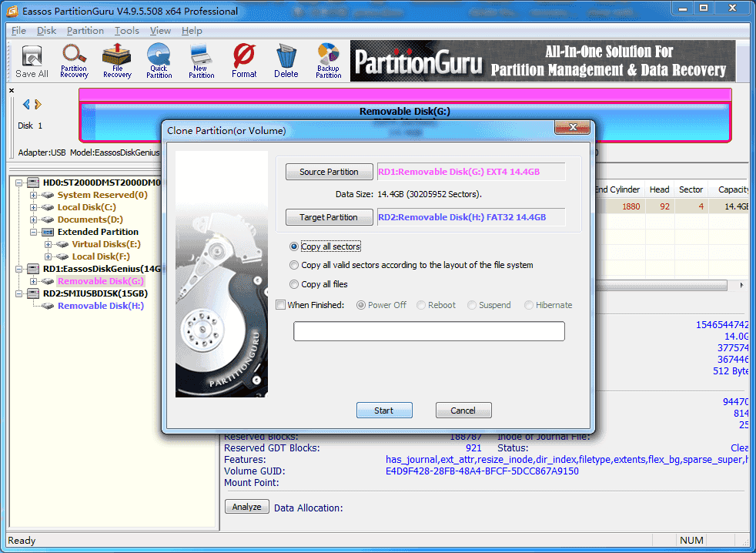Launch the File Recovery tool
The height and width of the screenshot is (553, 756).
(x=117, y=62)
